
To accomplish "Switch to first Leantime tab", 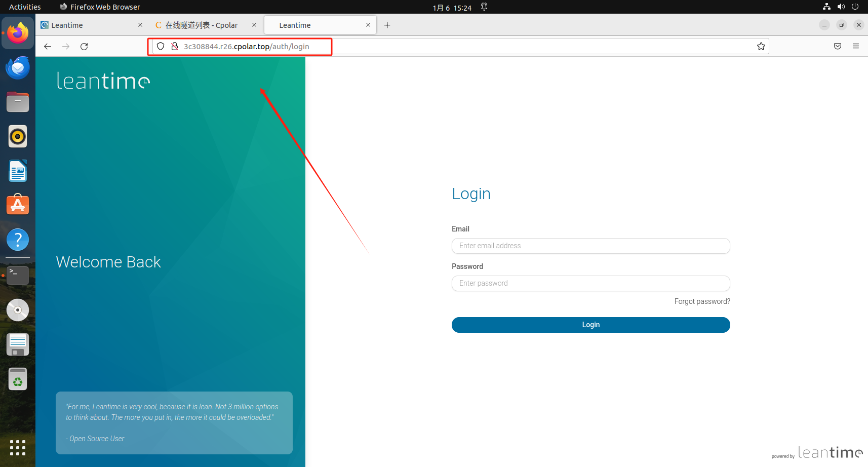I will click(92, 25).
